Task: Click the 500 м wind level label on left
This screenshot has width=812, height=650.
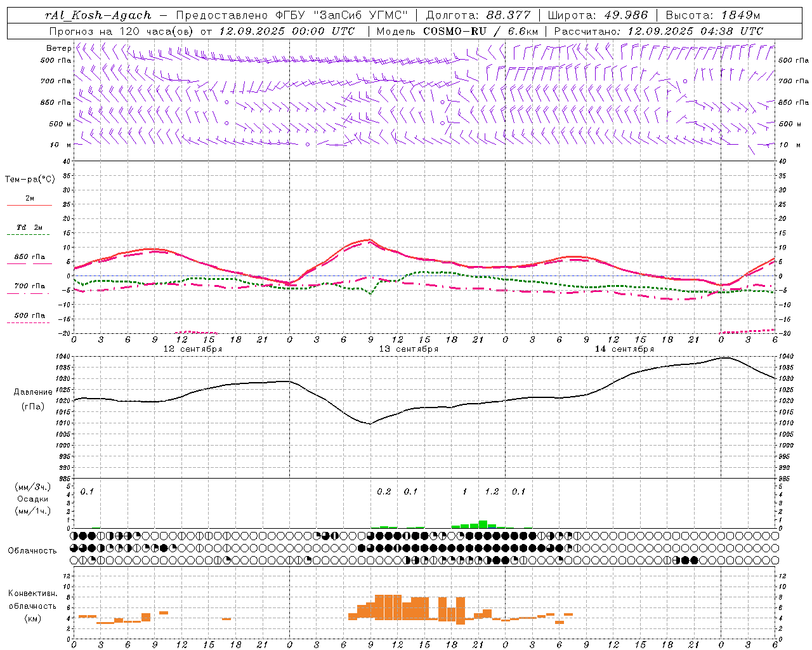Action: [60, 124]
